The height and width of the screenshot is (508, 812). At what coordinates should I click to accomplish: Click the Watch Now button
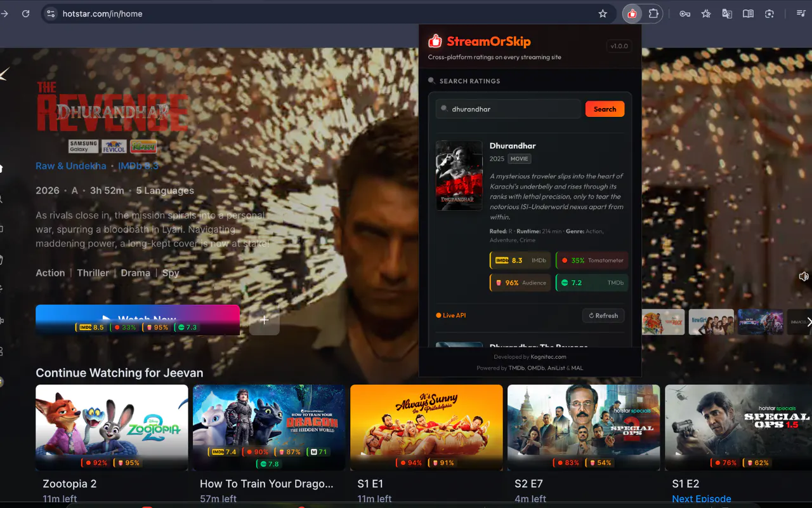[138, 319]
